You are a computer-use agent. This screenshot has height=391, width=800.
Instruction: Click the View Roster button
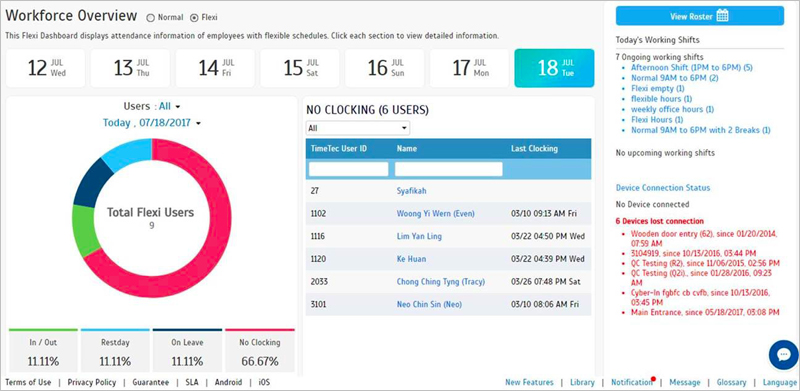coord(699,16)
